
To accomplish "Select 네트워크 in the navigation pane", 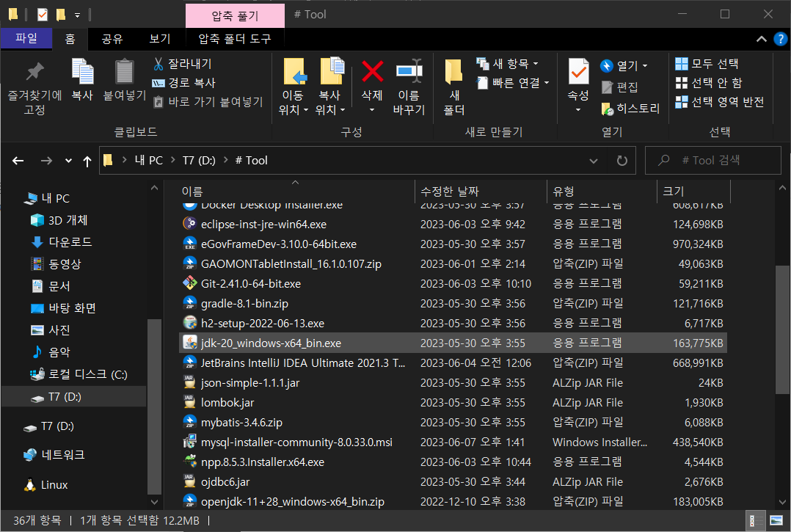I will tap(54, 455).
